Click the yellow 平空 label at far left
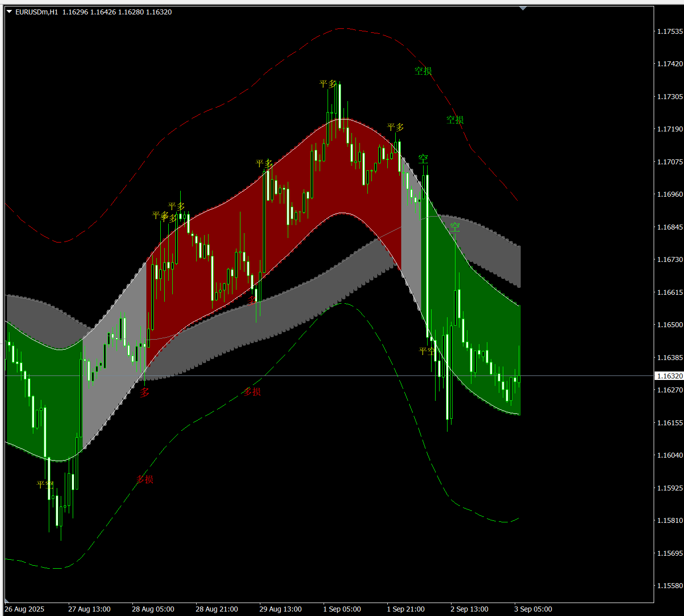The image size is (684, 616). 45,484
